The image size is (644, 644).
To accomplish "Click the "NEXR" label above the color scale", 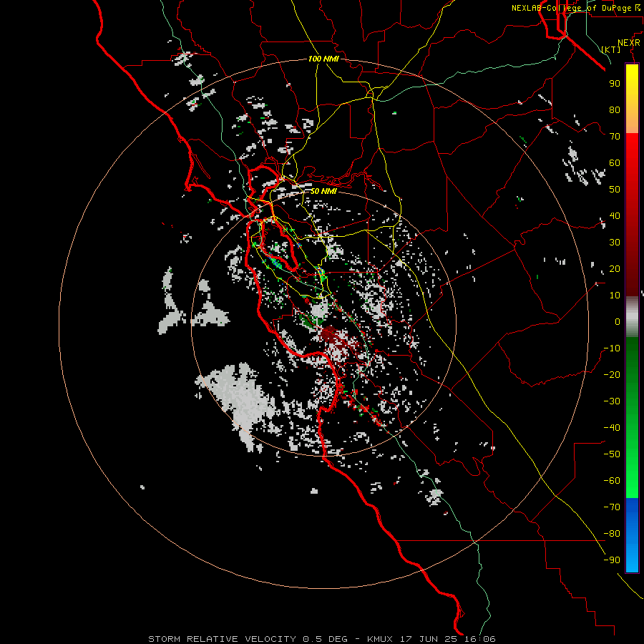I will tap(629, 43).
